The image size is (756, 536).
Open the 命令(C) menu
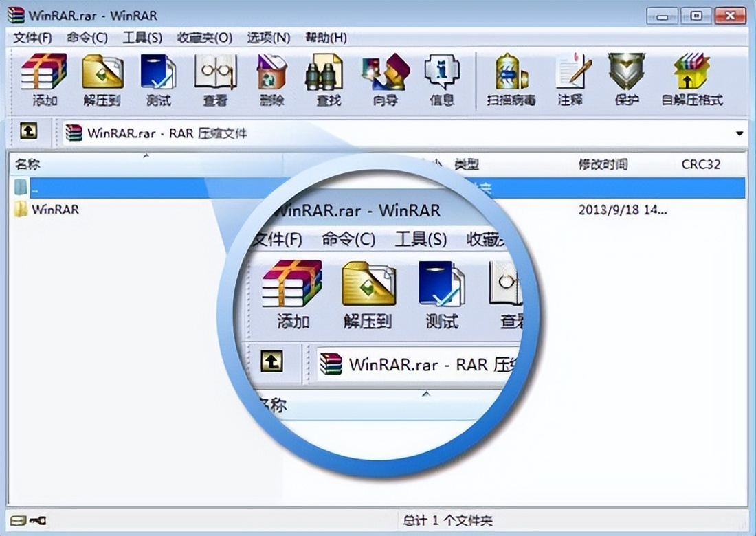point(87,38)
